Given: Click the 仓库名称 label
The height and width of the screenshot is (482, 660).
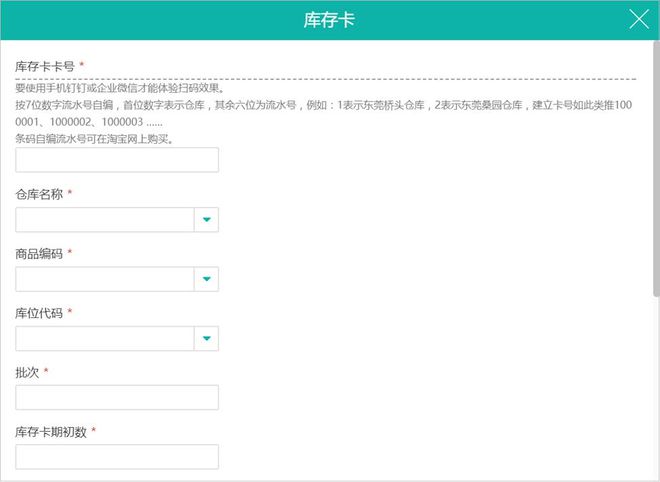Looking at the screenshot, I should [39, 194].
